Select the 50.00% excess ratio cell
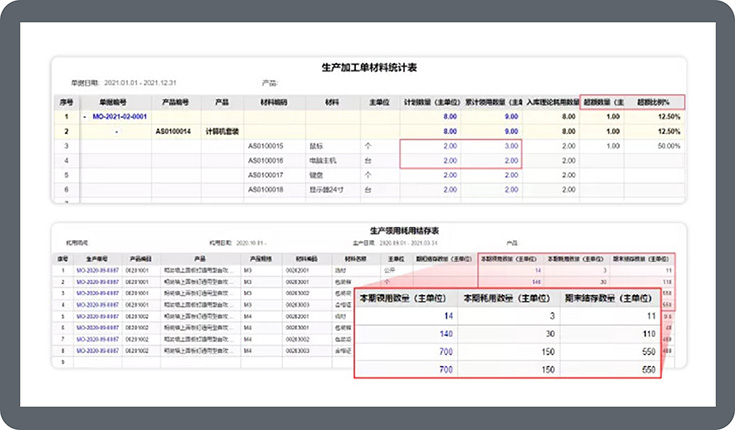This screenshot has height=430, width=735. click(669, 146)
